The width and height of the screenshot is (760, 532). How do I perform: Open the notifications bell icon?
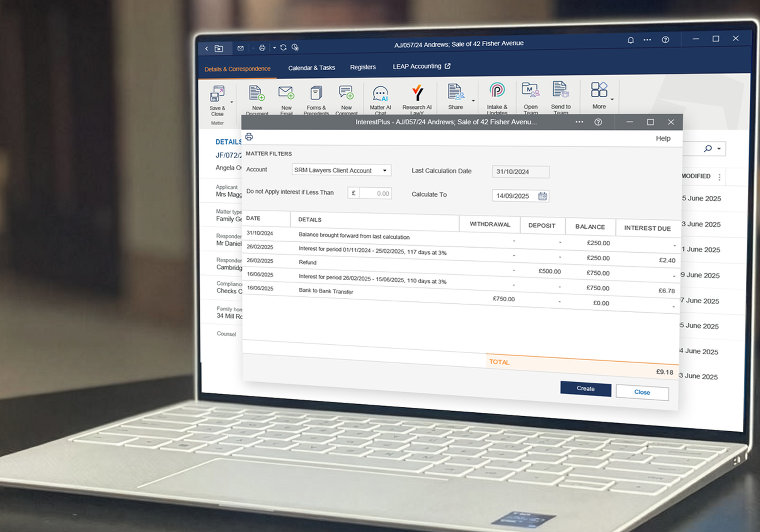[631, 40]
